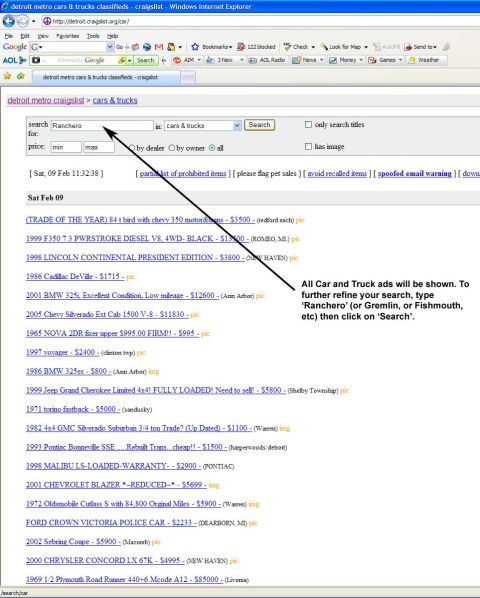Open the Edit menu
Screen dimensions: 480x598
[x=25, y=36]
